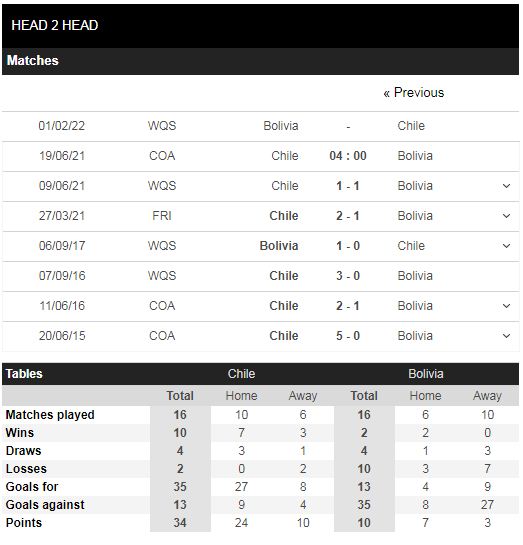Image resolution: width=523 pixels, height=545 pixels.
Task: Open Chile team in 01/02/22 fixture
Action: (x=411, y=125)
